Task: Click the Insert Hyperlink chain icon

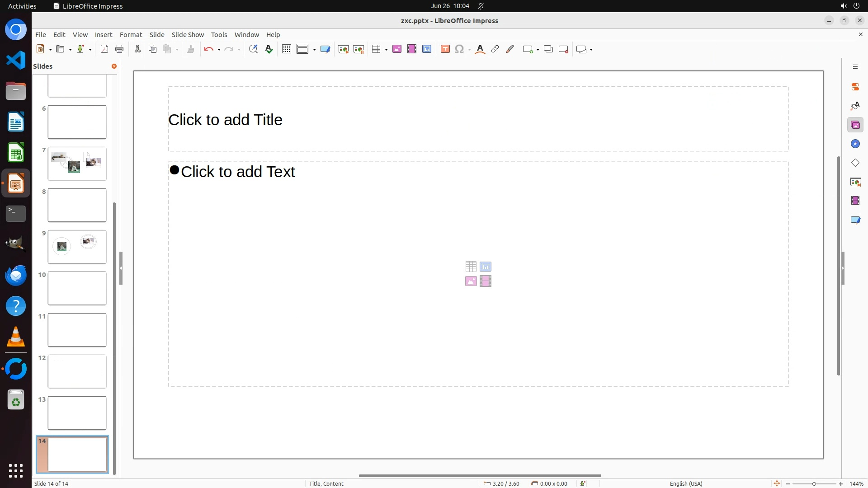Action: coord(495,49)
